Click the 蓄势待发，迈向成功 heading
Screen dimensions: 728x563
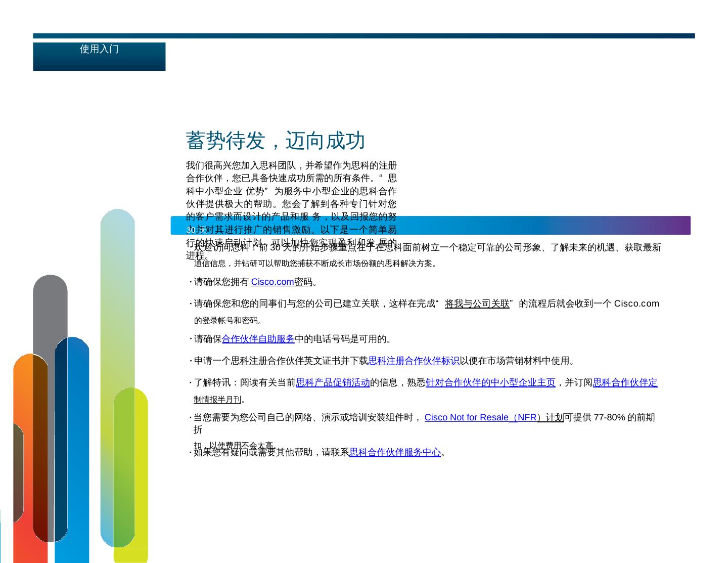(275, 141)
